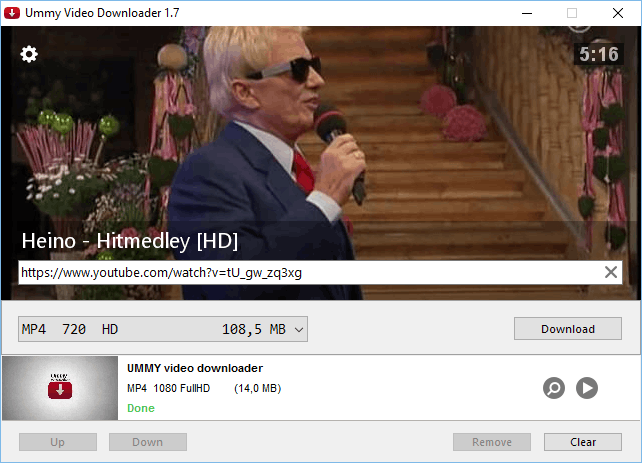The height and width of the screenshot is (463, 642).
Task: Click the green 'Done' status text
Action: 141,408
